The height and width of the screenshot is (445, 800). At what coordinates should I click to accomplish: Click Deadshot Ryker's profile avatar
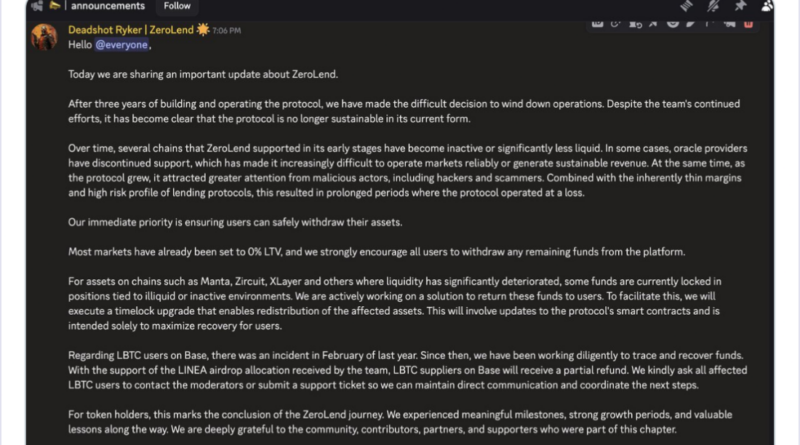[43, 37]
